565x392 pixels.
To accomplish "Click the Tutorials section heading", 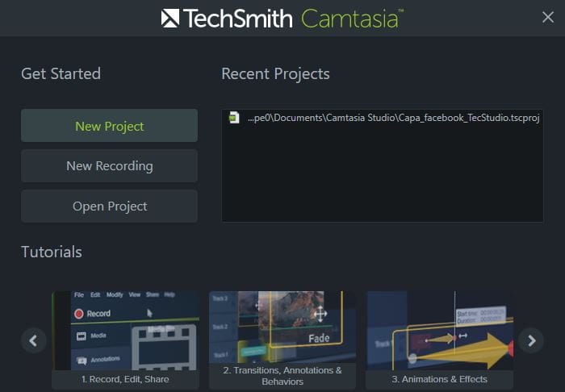I will (52, 252).
